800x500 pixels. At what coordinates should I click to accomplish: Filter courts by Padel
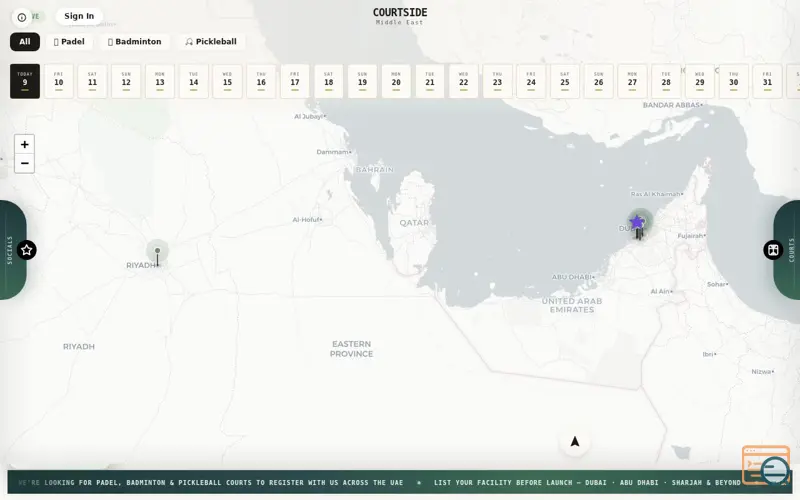[x=69, y=42]
